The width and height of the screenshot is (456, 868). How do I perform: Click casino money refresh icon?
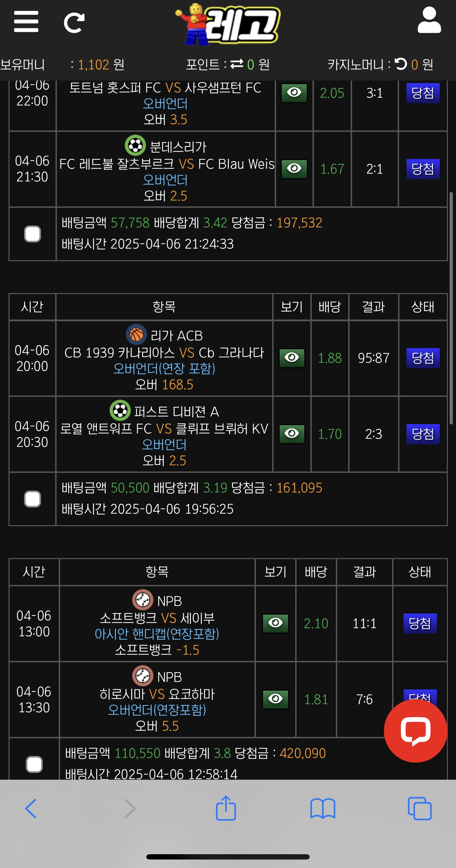click(401, 64)
